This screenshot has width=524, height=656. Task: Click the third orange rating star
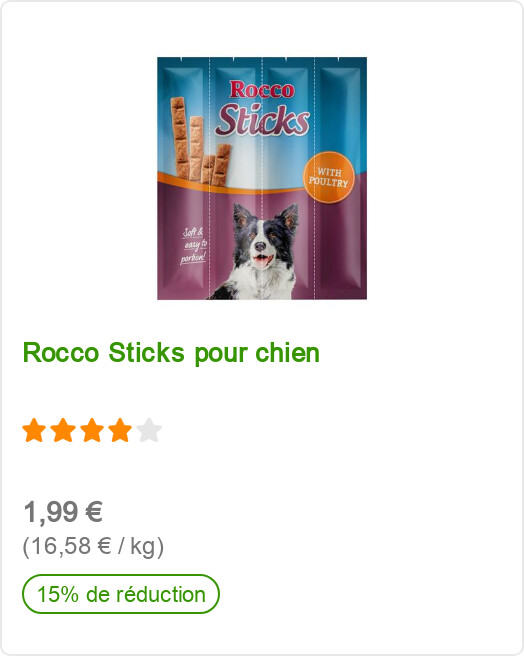coord(92,430)
